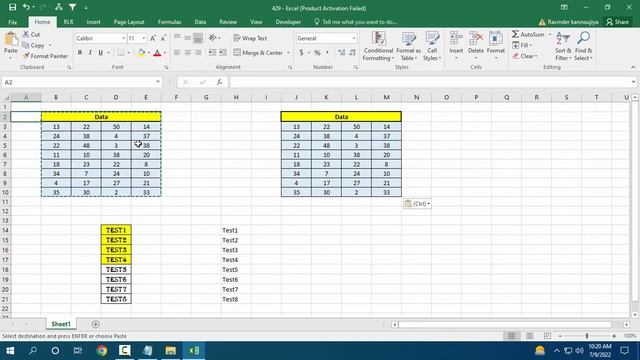Click the Insert Function fx icon
Screen dimensions: 640x360
[x=219, y=82]
